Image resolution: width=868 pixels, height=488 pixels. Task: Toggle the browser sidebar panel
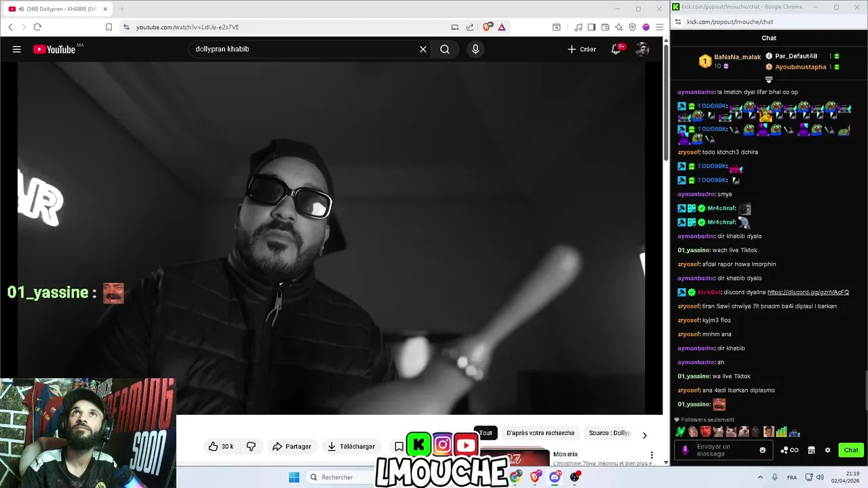point(591,27)
